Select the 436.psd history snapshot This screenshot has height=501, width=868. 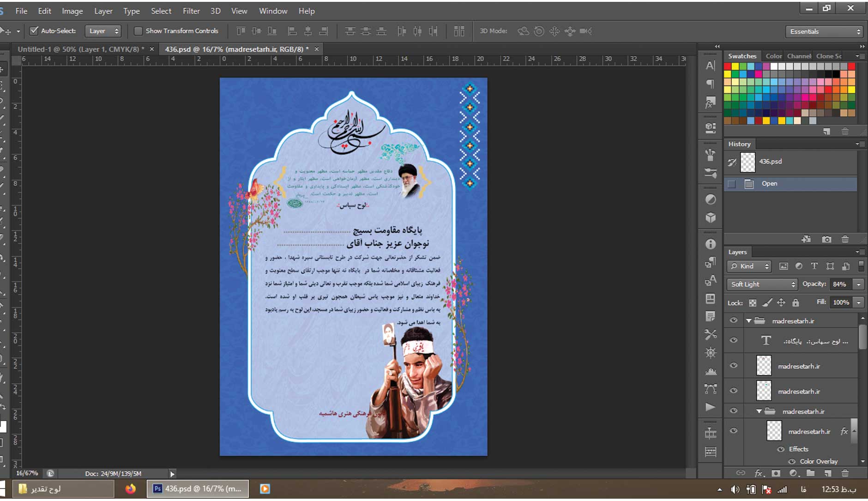tap(790, 162)
